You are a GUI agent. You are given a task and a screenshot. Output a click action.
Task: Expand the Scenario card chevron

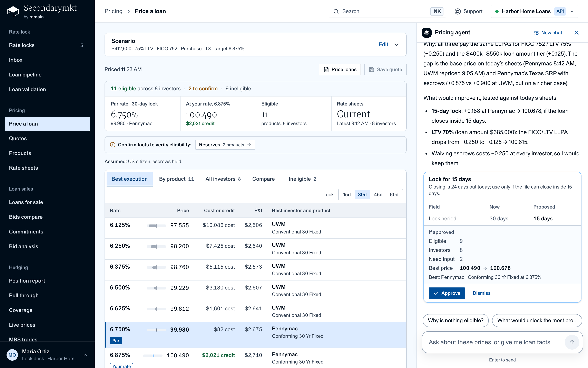[x=396, y=45]
